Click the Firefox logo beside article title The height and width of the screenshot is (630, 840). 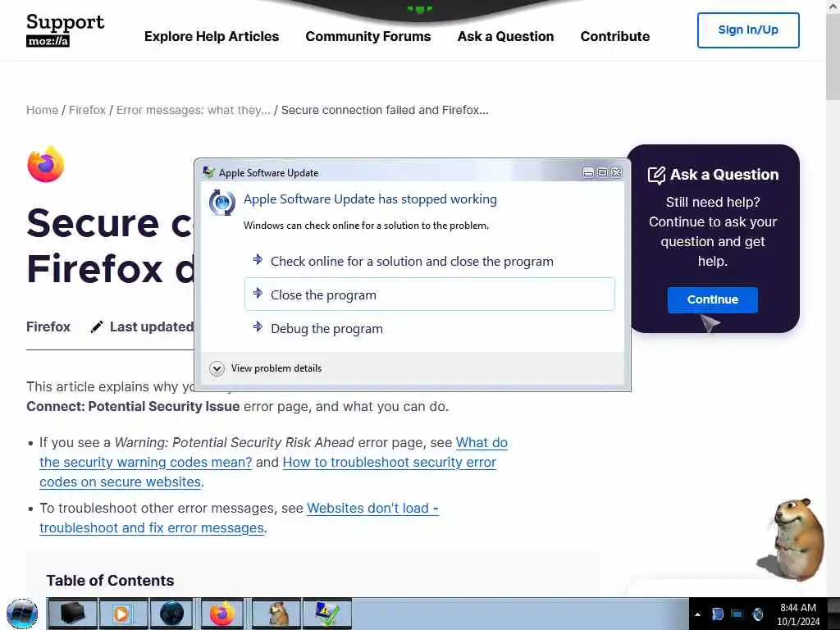coord(46,164)
